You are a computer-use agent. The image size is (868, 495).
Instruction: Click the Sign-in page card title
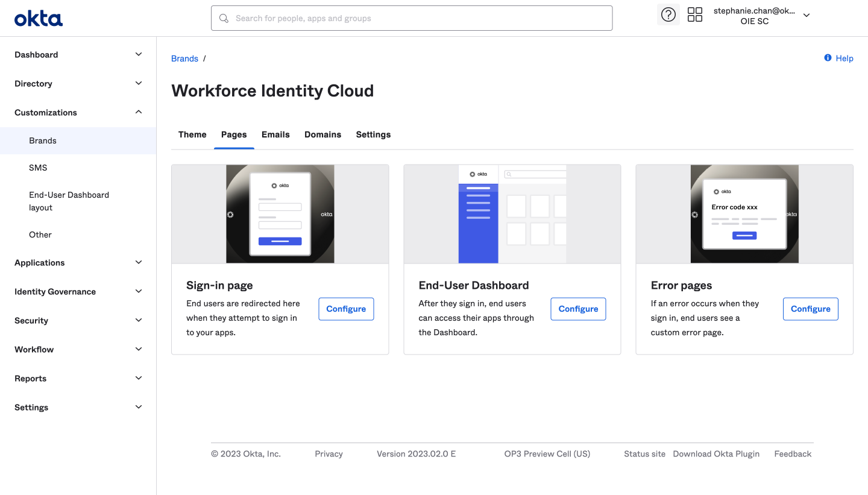(219, 285)
